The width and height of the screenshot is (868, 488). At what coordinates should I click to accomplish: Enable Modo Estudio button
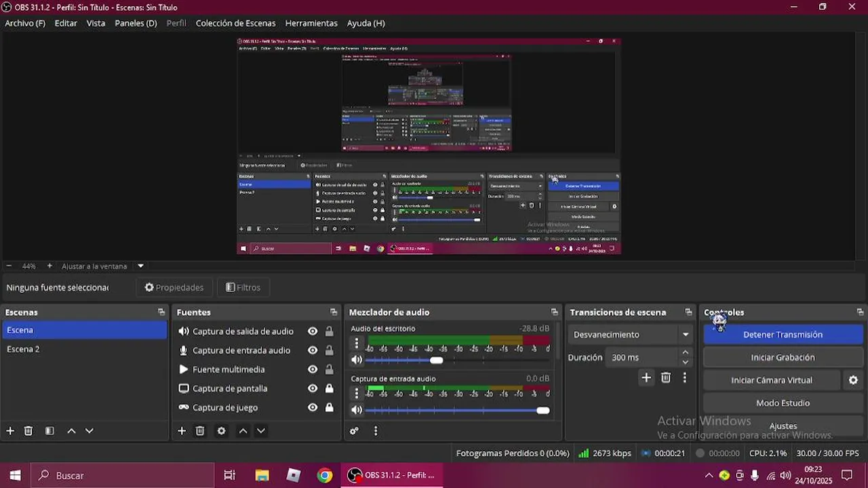pos(783,403)
